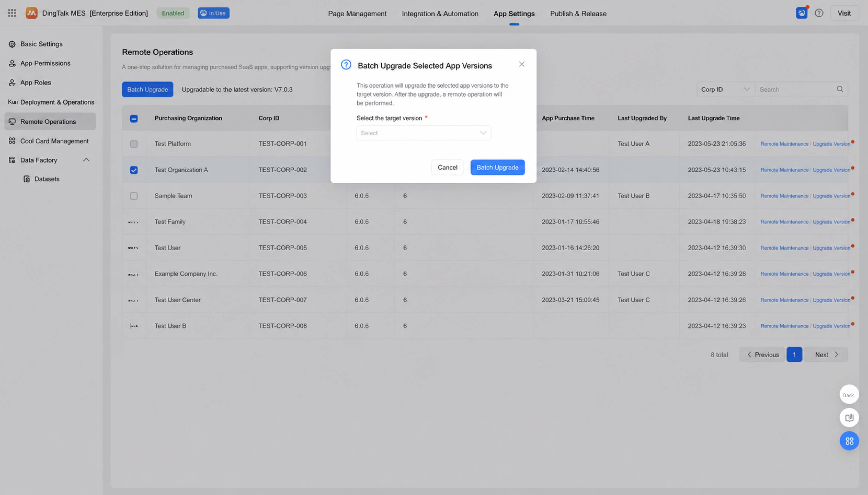The height and width of the screenshot is (495, 868).
Task: Click the DingTalk MES app logo
Action: 31,13
